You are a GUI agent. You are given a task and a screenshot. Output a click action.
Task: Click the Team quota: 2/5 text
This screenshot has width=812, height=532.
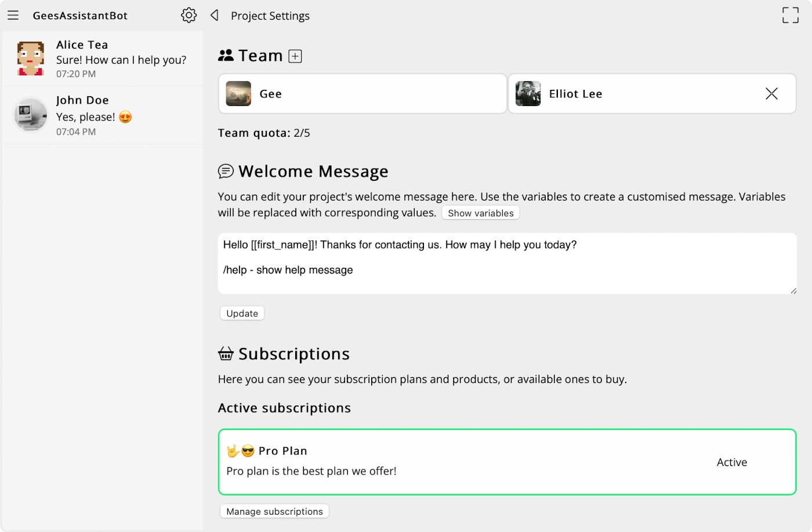tap(264, 133)
